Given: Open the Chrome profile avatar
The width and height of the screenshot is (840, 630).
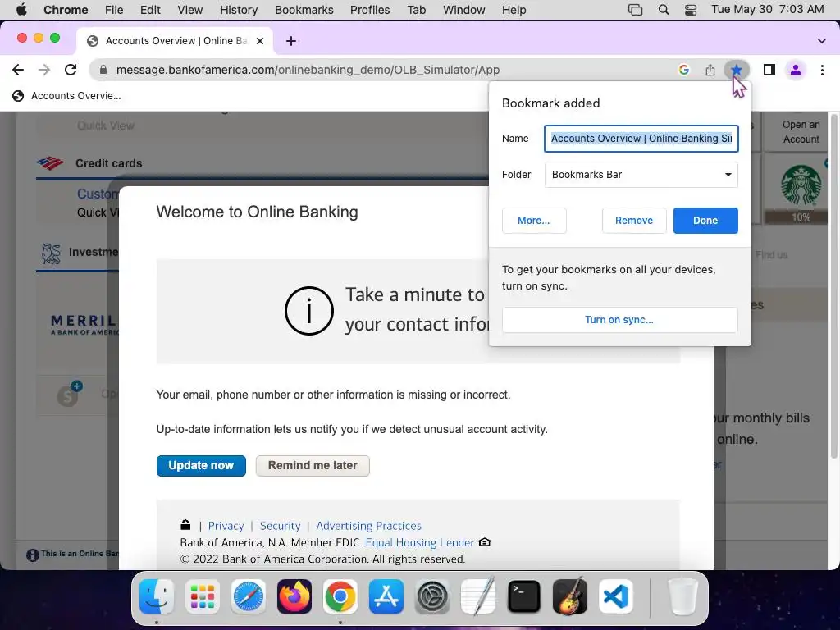Looking at the screenshot, I should pos(796,70).
